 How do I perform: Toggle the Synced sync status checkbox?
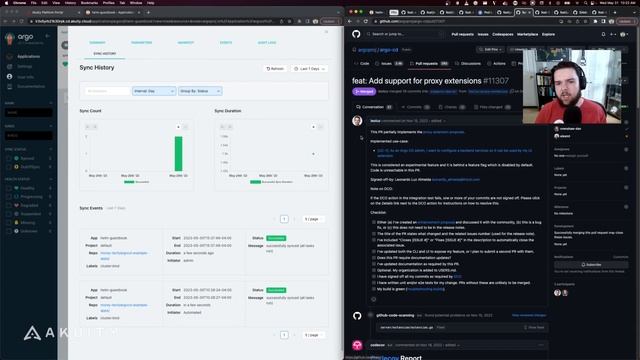pyautogui.click(x=9, y=158)
